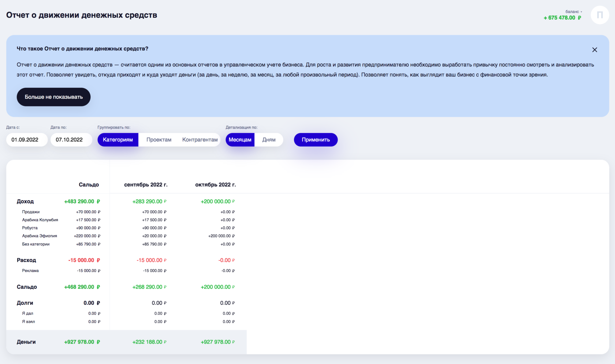This screenshot has width=615, height=364.
Task: Select the «Я дал» debt row
Action: coord(27,314)
